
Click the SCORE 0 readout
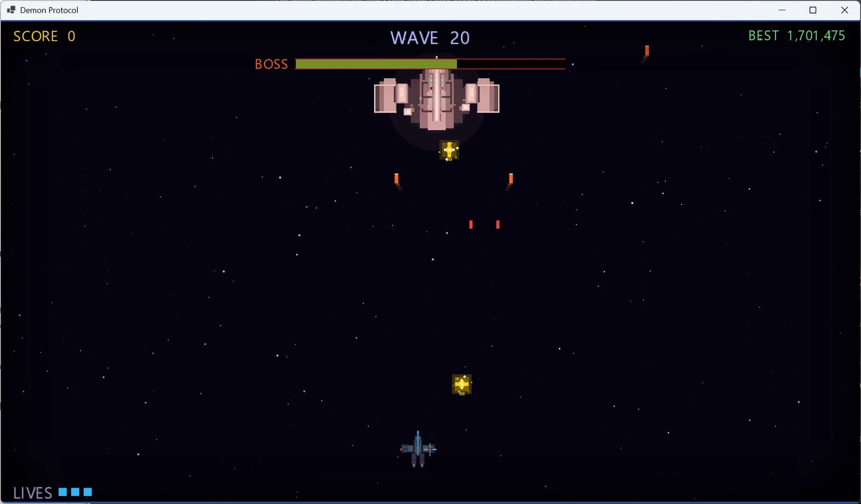(x=44, y=36)
